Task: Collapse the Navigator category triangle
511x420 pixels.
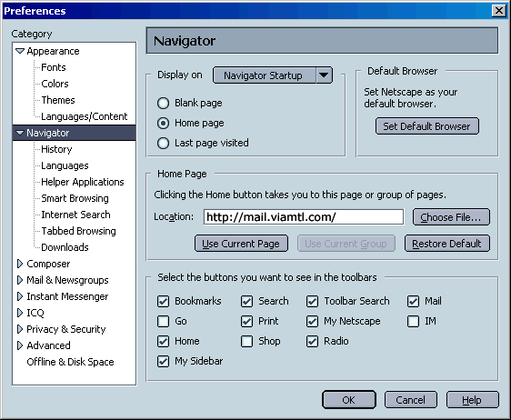Action: [x=20, y=133]
